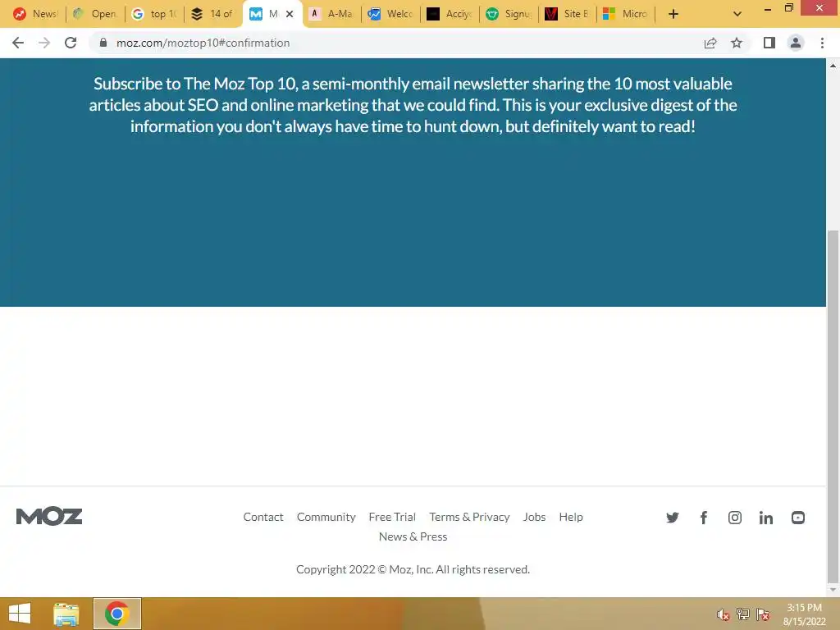Click scrollbar down arrow button
The image size is (840, 630).
(833, 590)
